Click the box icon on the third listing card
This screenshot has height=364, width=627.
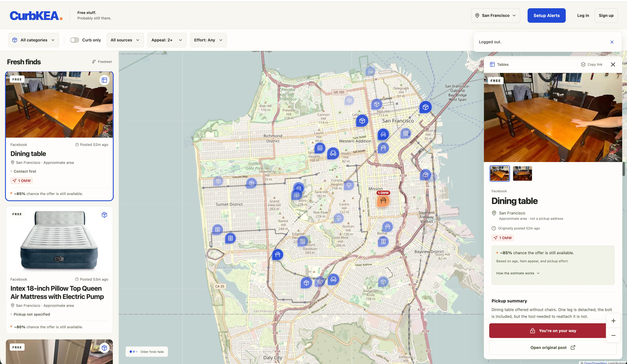(x=104, y=348)
